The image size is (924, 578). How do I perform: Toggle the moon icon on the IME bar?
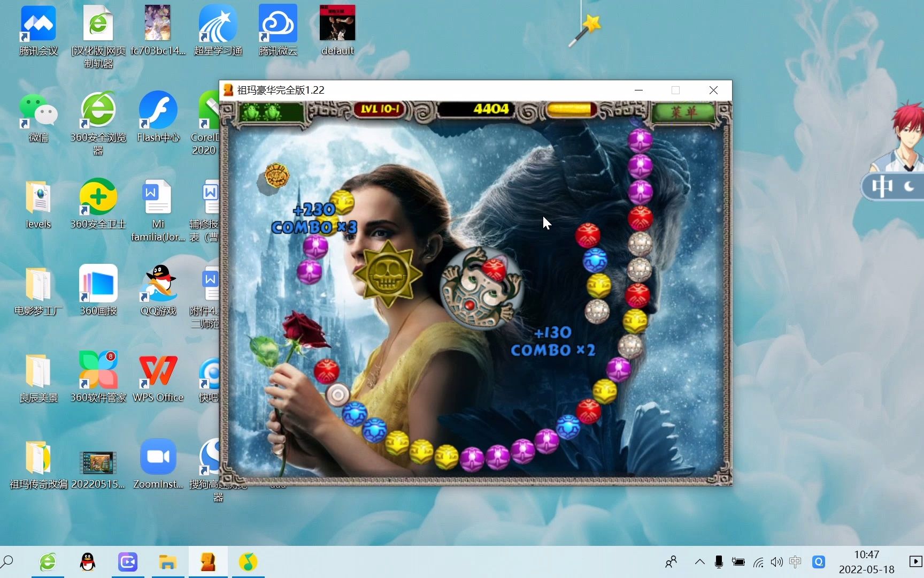click(x=909, y=186)
